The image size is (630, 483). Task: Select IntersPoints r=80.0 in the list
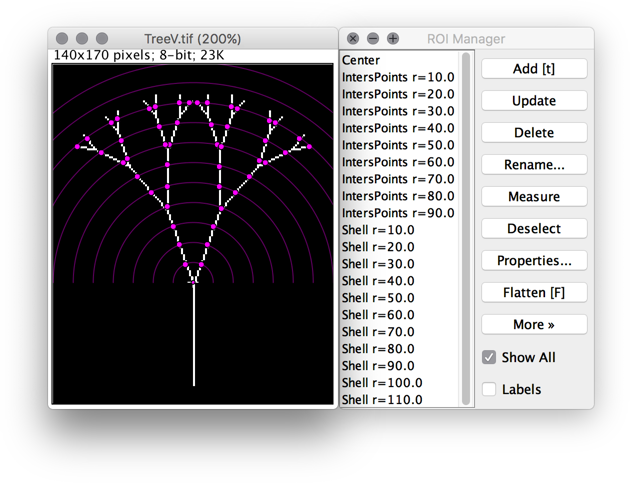pos(399,196)
